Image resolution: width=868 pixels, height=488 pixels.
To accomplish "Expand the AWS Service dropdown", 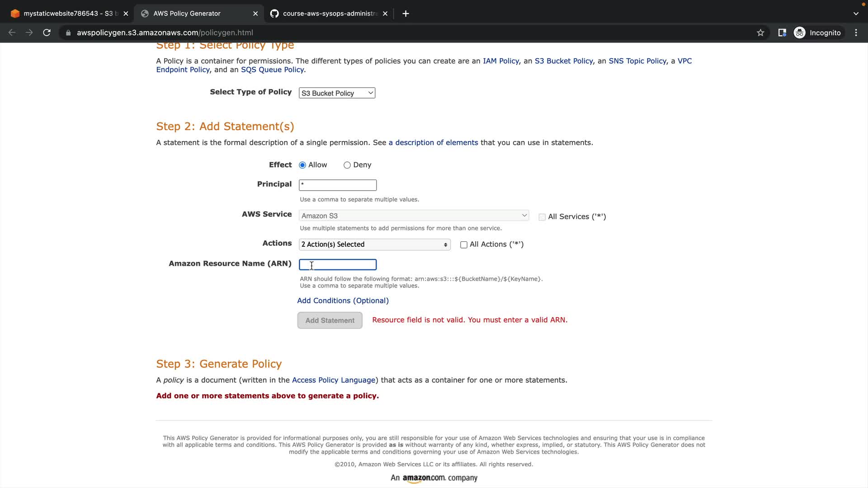I will (x=413, y=216).
